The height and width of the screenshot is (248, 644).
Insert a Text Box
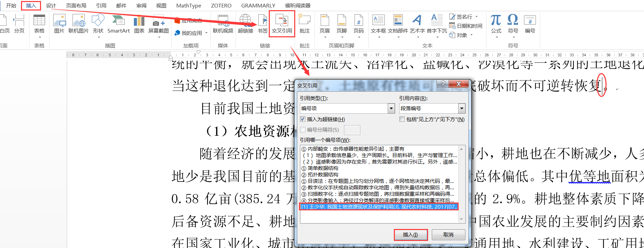378,24
